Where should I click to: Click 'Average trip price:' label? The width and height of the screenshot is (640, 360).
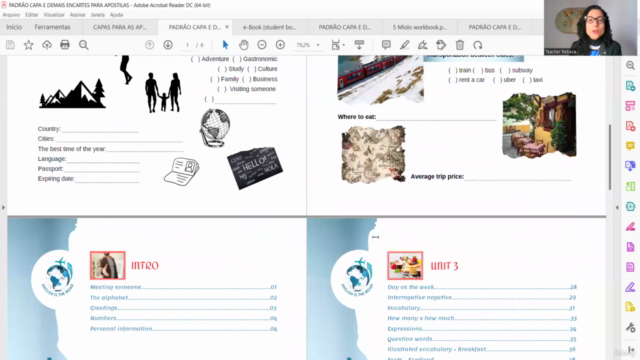tap(437, 176)
